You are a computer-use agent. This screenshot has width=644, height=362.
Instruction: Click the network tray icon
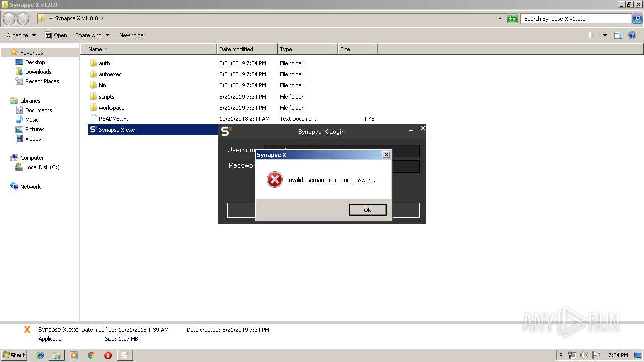572,355
